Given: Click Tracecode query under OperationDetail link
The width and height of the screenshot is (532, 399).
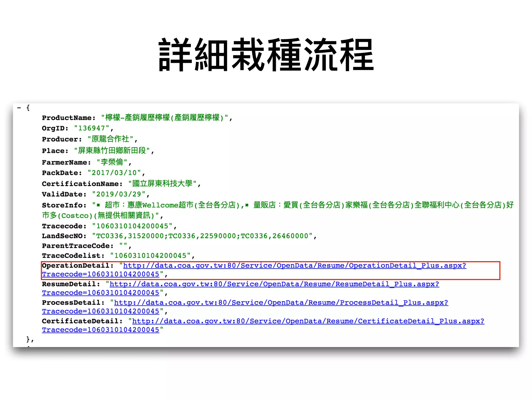Looking at the screenshot, I should click(101, 274).
